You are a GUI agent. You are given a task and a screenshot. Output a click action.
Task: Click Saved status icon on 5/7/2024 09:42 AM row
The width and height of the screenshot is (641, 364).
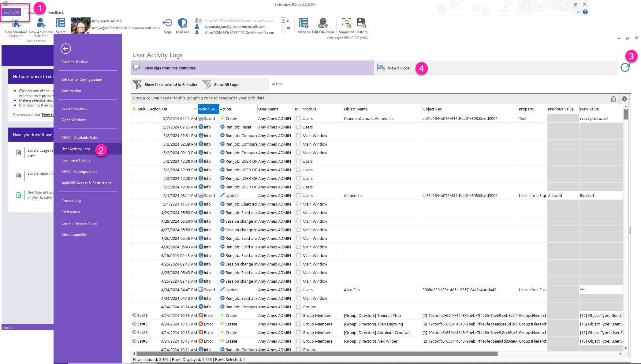click(x=201, y=118)
